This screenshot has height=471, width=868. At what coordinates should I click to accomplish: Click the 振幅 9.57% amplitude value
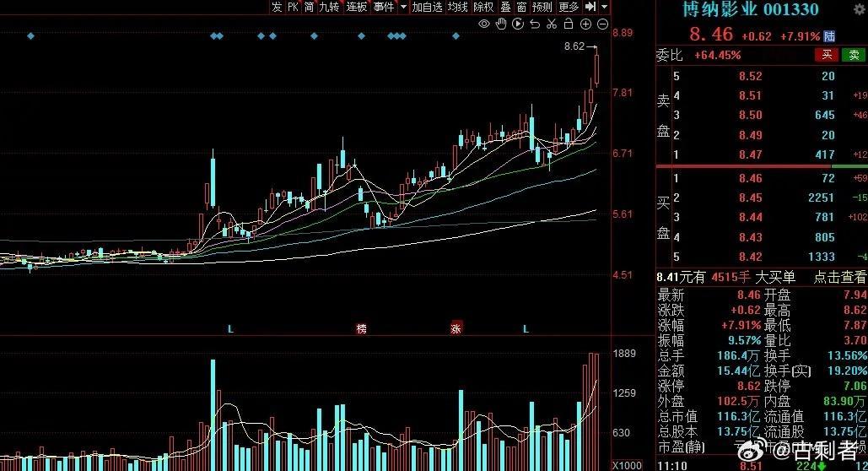[745, 340]
